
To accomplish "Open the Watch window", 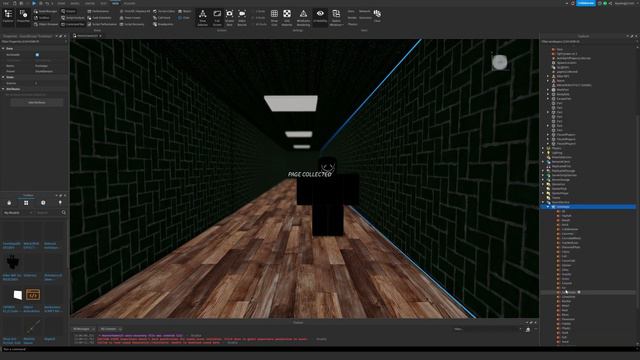I will click(x=184, y=11).
